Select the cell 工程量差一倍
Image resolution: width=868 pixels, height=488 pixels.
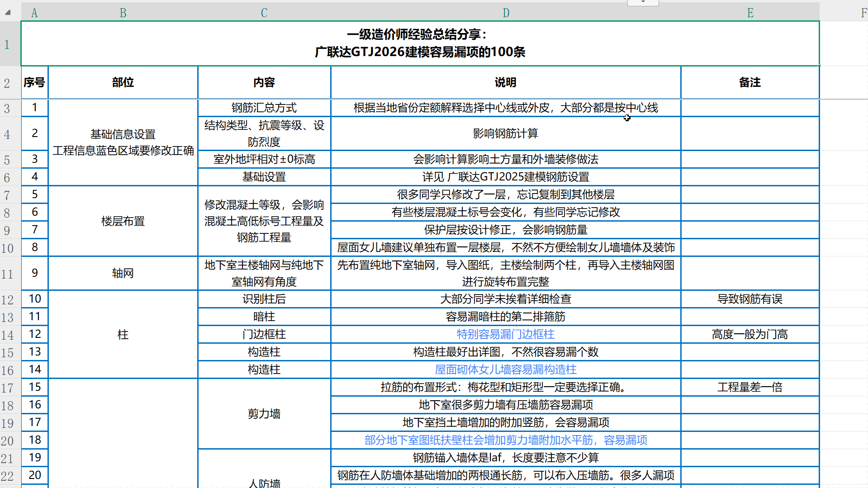coord(750,387)
